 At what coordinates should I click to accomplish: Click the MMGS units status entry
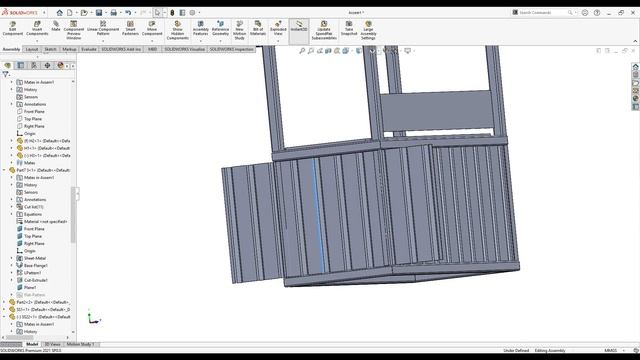[610, 351]
